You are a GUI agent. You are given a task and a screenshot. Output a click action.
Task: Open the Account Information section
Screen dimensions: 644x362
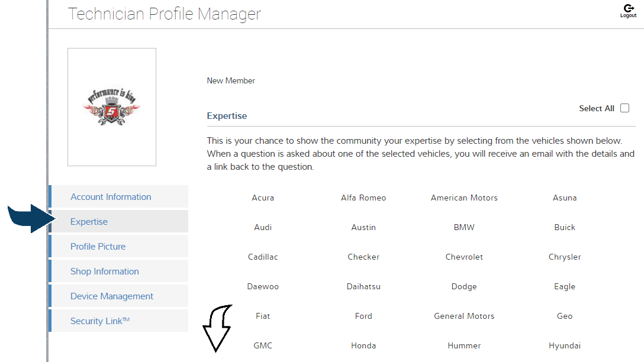[x=111, y=196]
